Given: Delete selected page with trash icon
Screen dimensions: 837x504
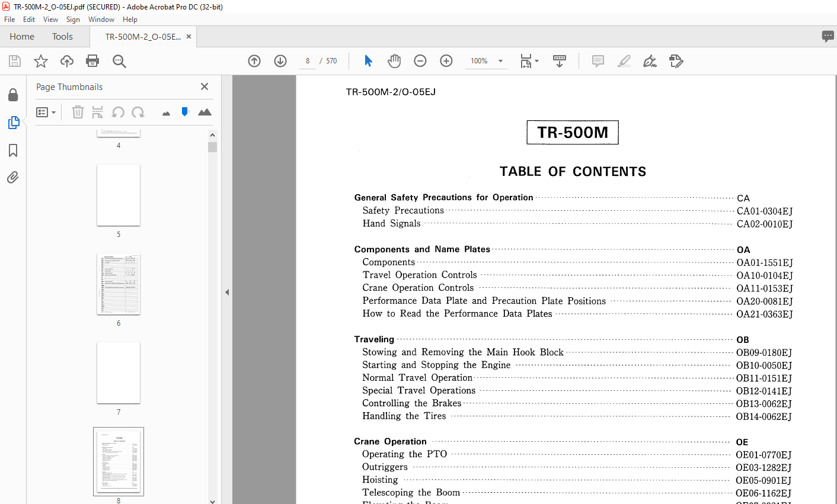Looking at the screenshot, I should (78, 112).
